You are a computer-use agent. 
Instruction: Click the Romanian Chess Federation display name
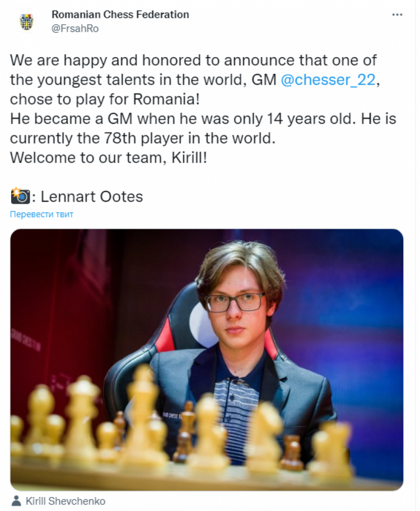(120, 15)
